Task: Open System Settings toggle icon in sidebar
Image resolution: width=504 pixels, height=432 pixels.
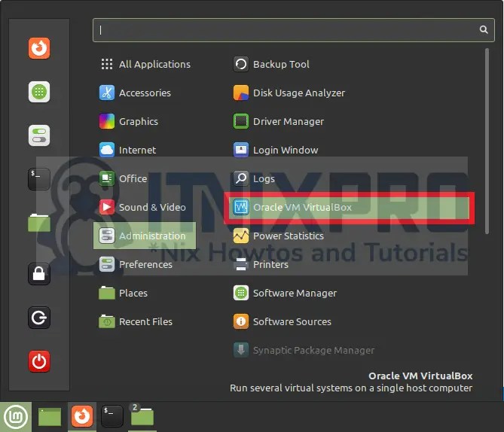Action: pyautogui.click(x=39, y=135)
